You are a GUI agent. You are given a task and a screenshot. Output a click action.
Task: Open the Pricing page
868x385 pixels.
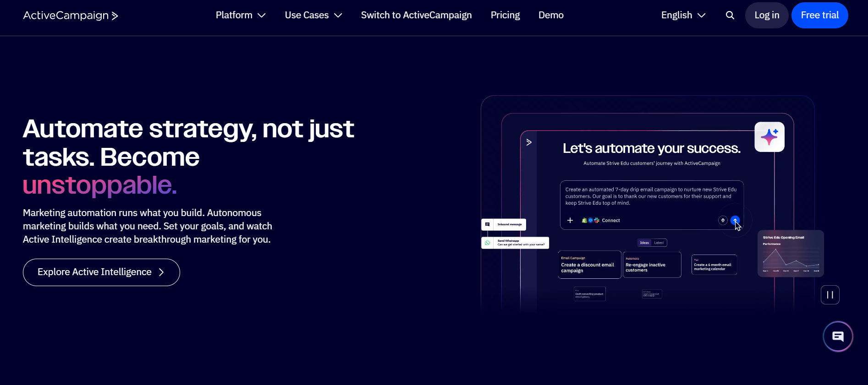click(505, 15)
